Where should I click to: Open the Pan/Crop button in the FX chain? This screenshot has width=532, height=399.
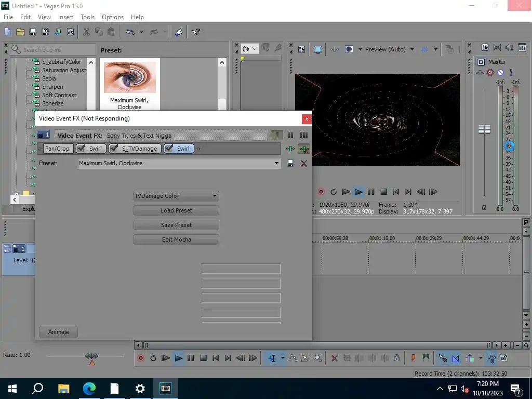tap(57, 149)
